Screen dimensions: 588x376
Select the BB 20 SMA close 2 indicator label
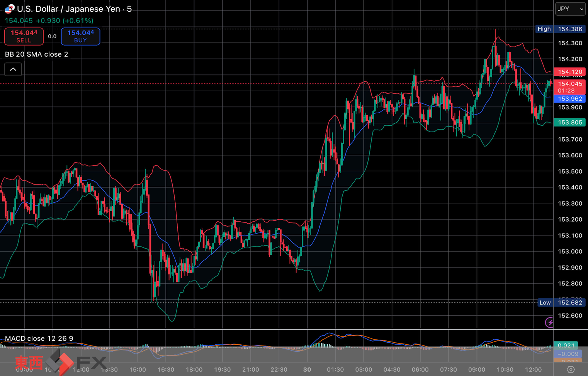coord(36,54)
